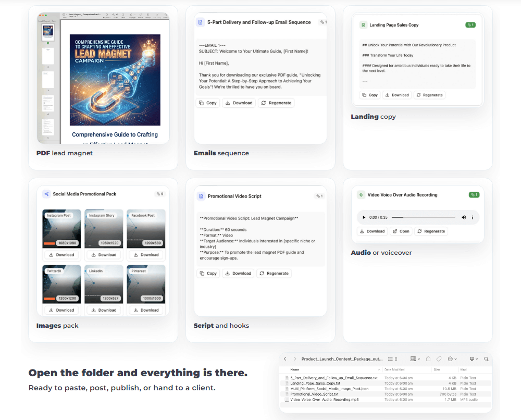Regenerate the Landing Page Sales Copy
Image resolution: width=521 pixels, height=420 pixels.
pyautogui.click(x=429, y=95)
